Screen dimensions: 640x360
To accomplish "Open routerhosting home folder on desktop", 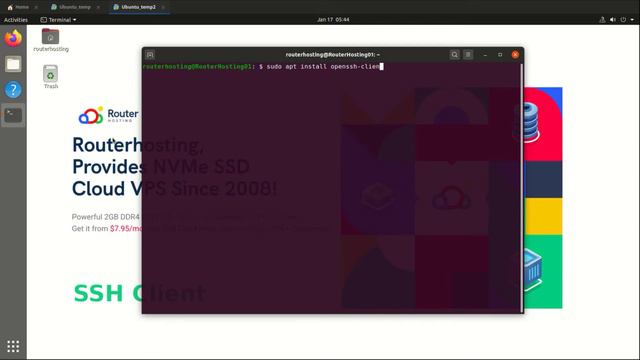I will (x=51, y=40).
